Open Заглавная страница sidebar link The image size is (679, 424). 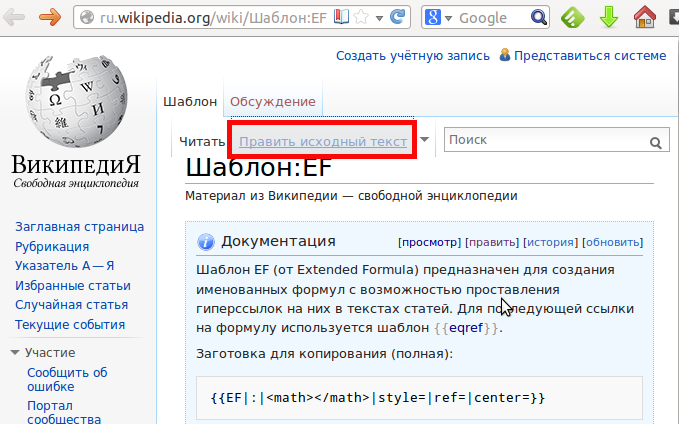80,227
